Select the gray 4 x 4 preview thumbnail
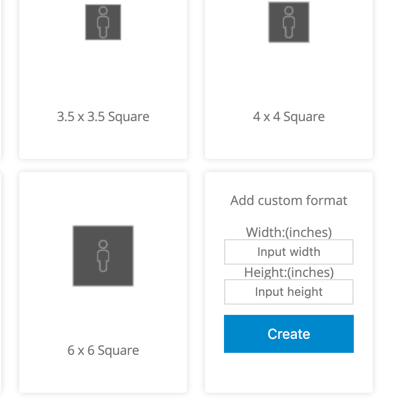This screenshot has height=419, width=399. click(x=289, y=22)
